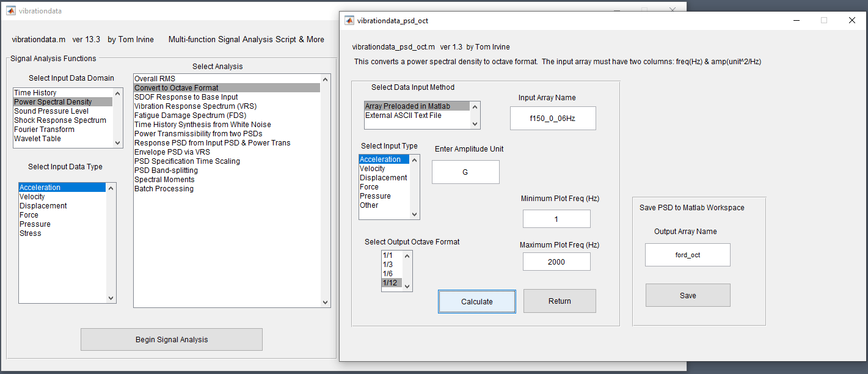The image size is (868, 374).
Task: Select Force in psd_oct input type list
Action: tap(384, 187)
